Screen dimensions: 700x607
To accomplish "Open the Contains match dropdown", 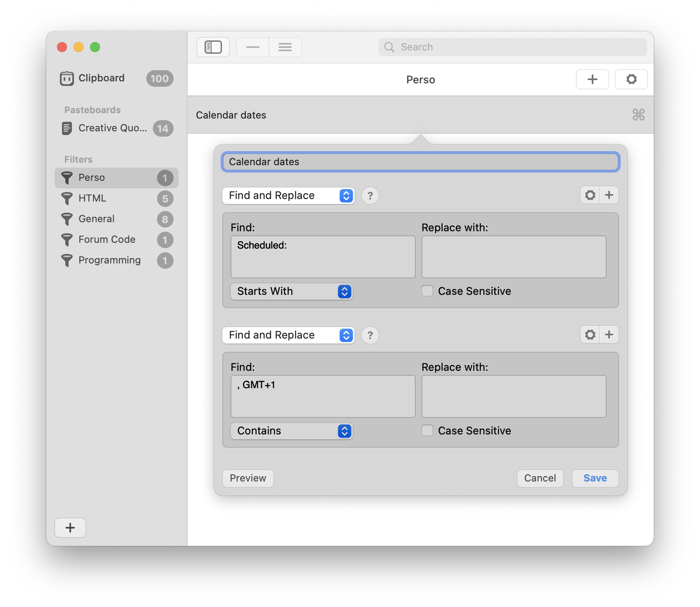I will tap(291, 431).
